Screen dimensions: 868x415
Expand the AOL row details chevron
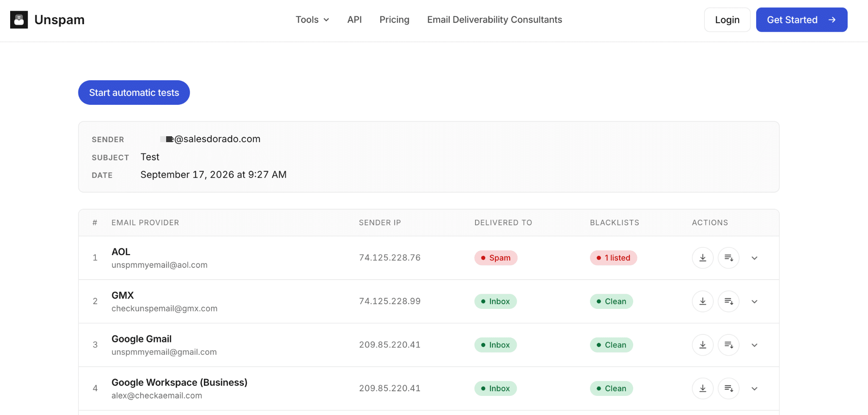(x=754, y=258)
